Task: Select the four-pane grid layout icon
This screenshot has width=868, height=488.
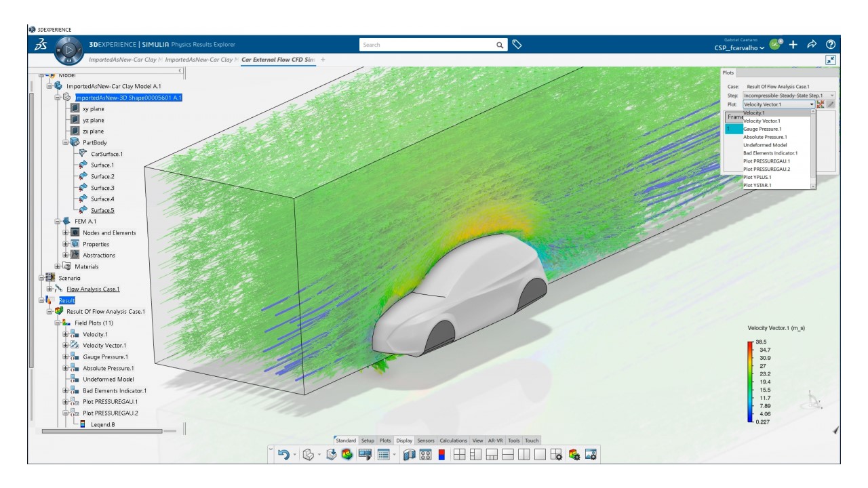Action: point(460,455)
